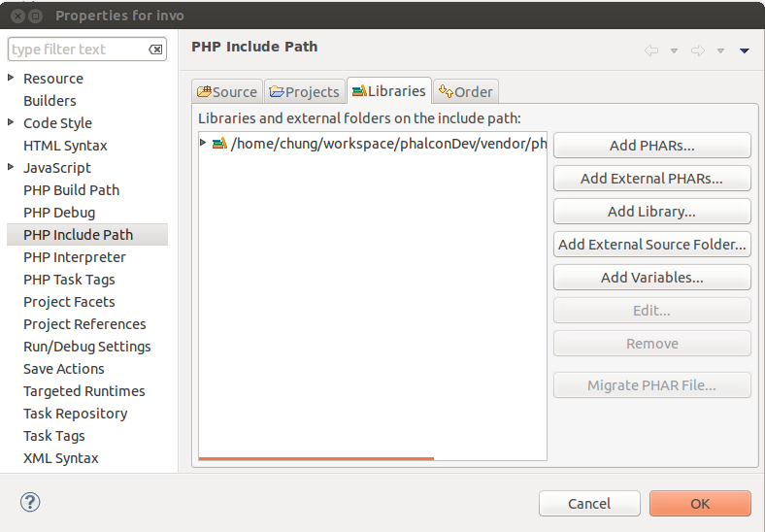This screenshot has width=765, height=532.
Task: Open the forward history dropdown arrow
Action: point(720,50)
